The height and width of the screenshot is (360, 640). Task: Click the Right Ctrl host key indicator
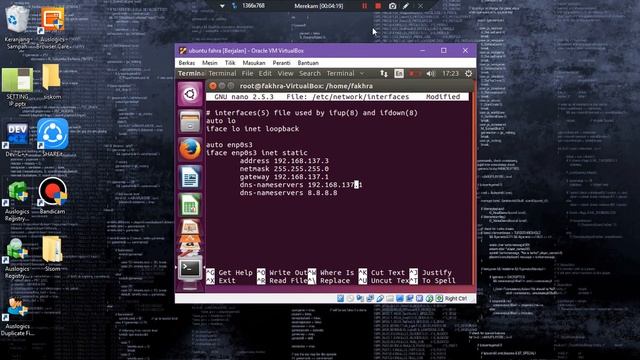pos(456,298)
